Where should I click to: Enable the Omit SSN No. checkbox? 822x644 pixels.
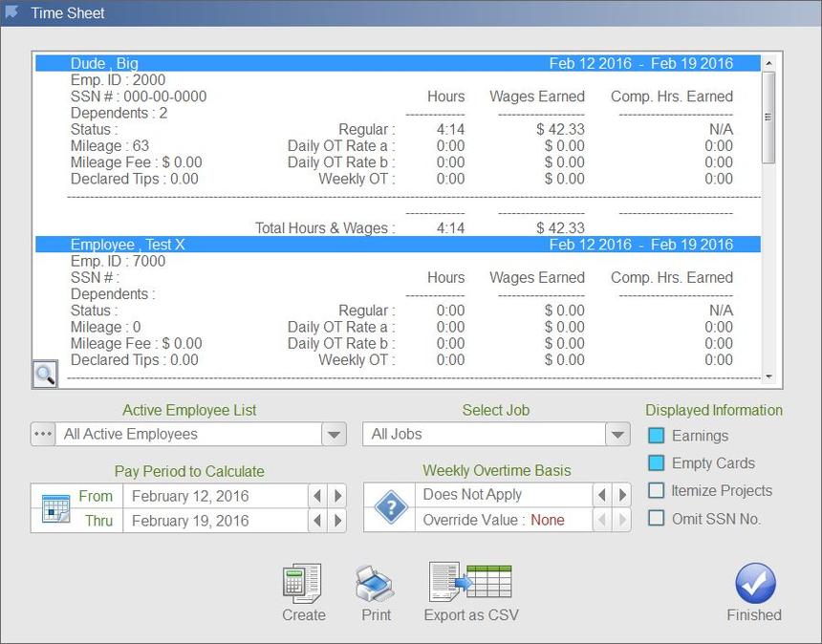[x=657, y=518]
